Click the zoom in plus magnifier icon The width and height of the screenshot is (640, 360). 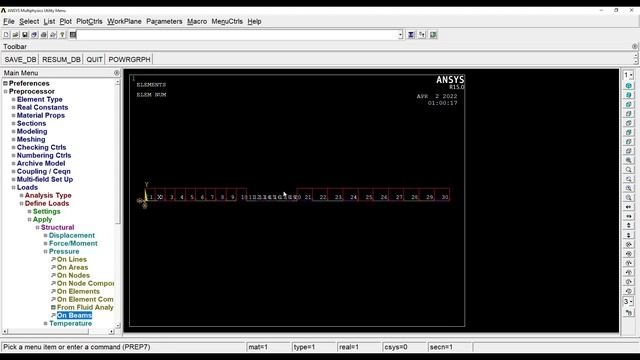pos(629,189)
